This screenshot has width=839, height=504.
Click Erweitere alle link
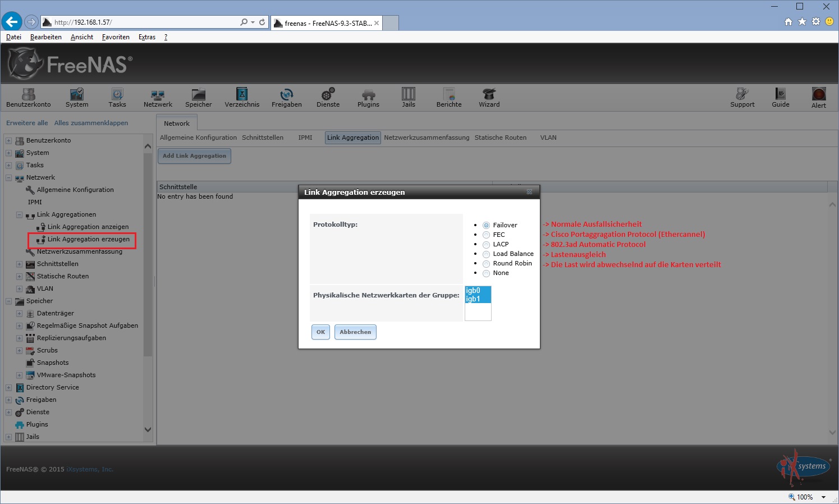(x=27, y=123)
